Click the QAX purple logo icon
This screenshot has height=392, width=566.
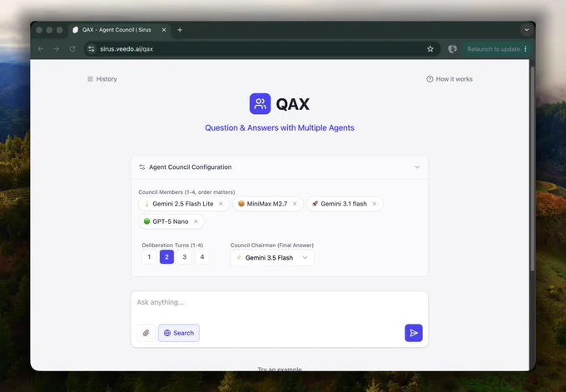click(260, 103)
